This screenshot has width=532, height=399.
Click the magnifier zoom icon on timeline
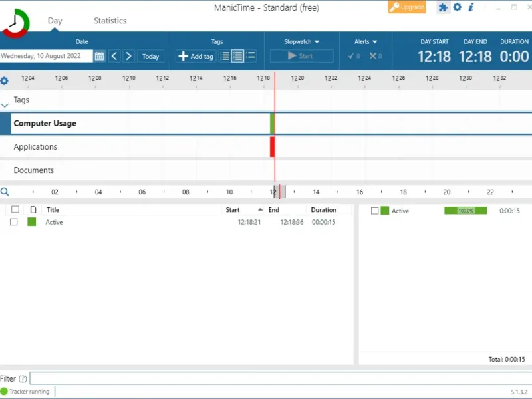tap(5, 192)
